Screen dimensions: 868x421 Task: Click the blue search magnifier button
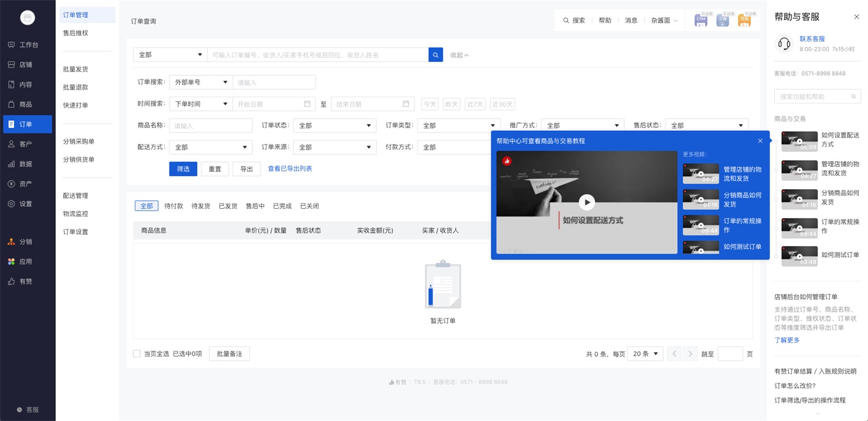[x=436, y=54]
